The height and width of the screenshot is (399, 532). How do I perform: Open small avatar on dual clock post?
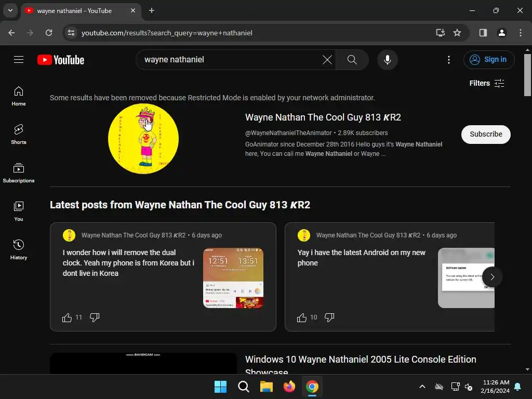click(x=69, y=235)
